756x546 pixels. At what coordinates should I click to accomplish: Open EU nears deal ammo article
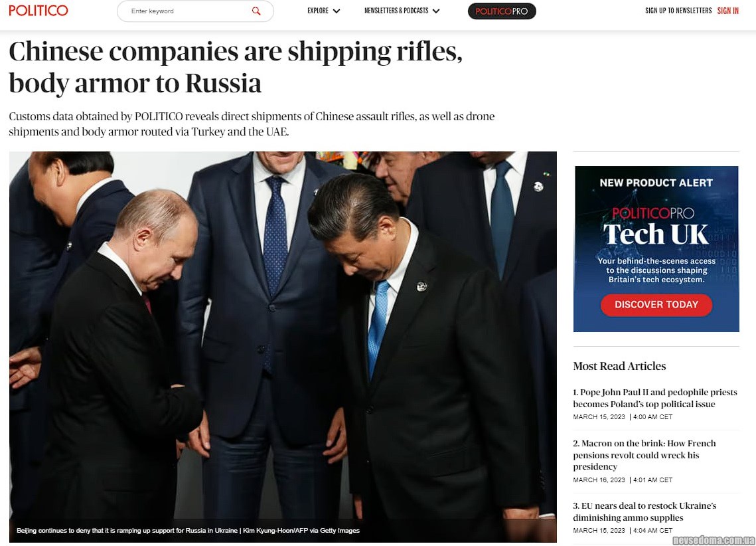point(644,511)
